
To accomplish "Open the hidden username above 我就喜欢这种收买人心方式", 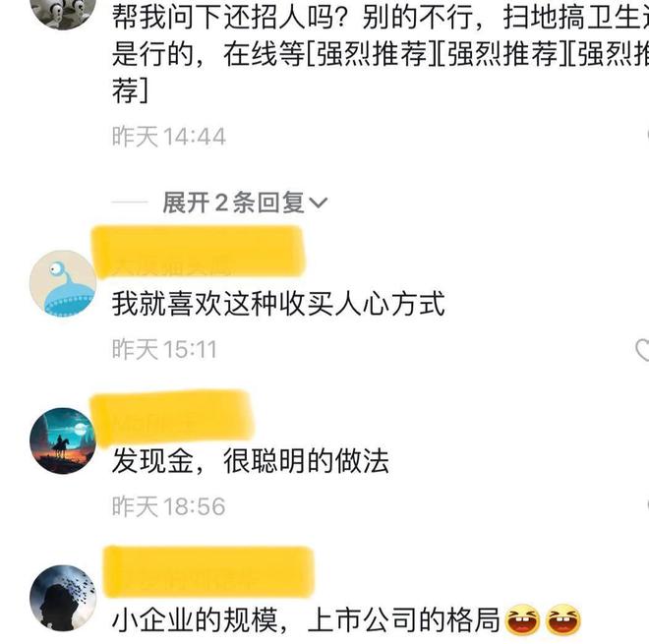I will 199,252.
